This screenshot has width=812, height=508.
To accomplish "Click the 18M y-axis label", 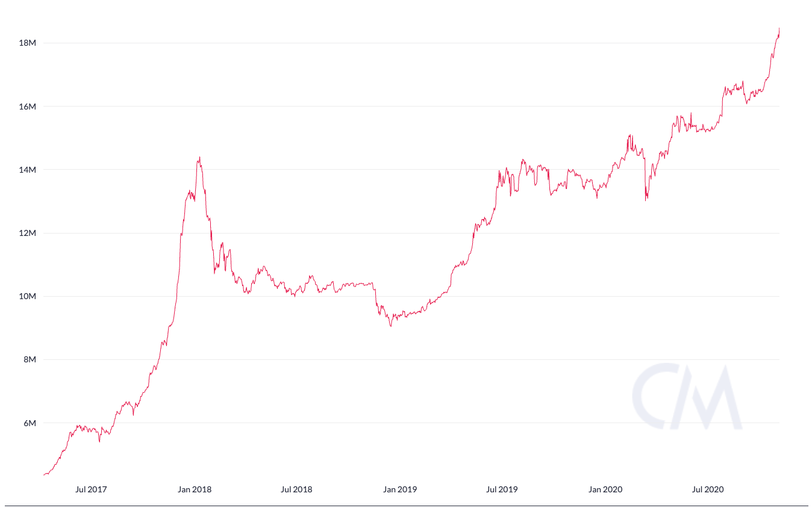I will coord(28,43).
